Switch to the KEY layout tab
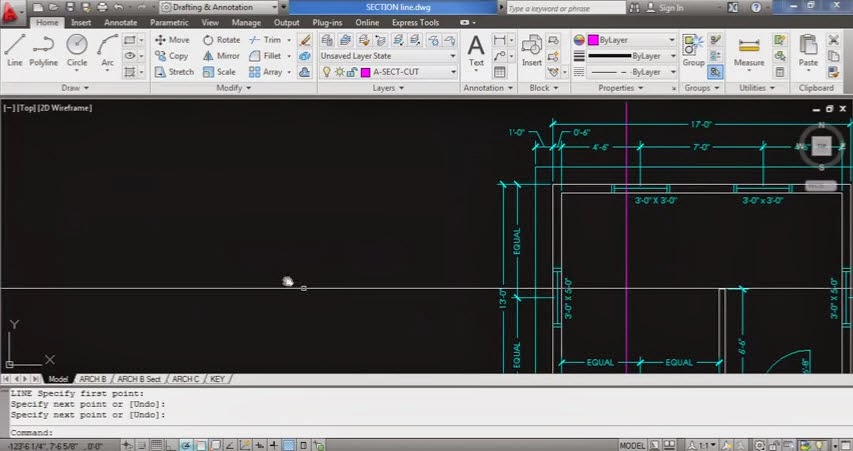 tap(217, 379)
